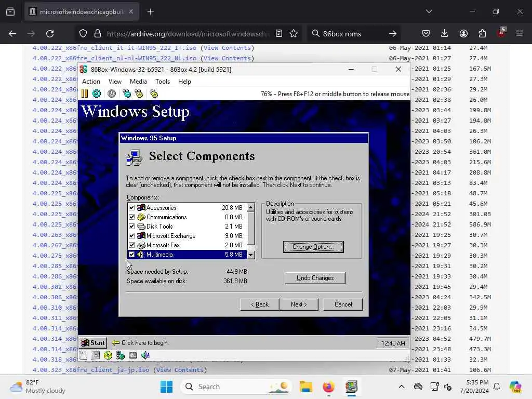Uncheck the Disk Tools component checkbox

click(131, 227)
